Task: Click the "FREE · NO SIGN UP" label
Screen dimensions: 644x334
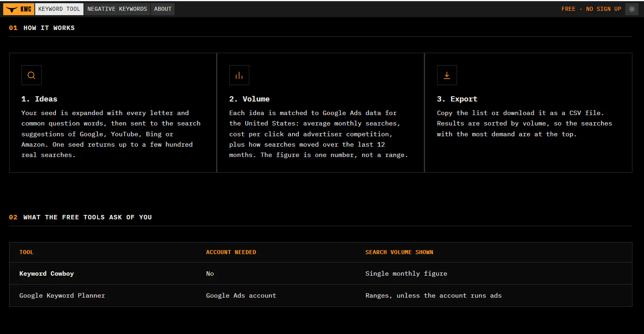Action: (591, 9)
